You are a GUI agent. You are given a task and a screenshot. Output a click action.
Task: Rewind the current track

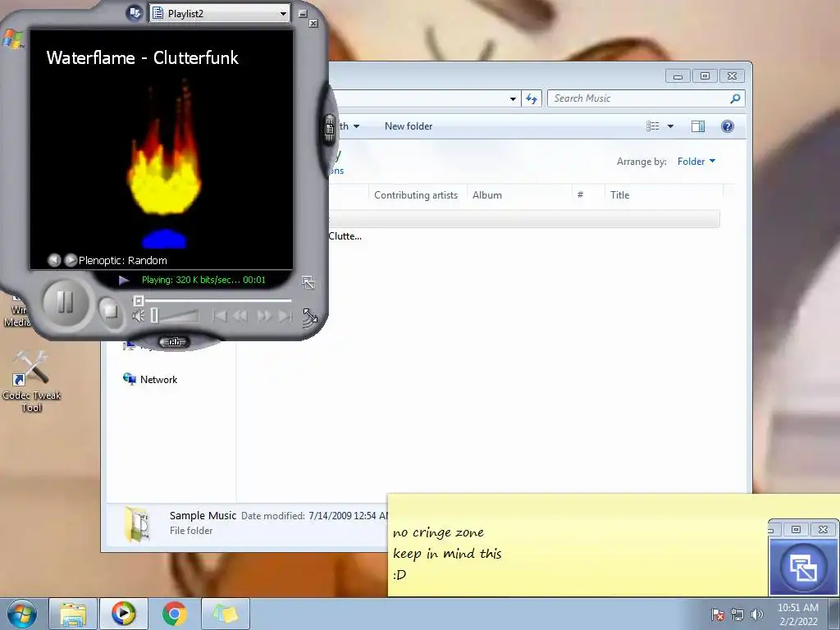240,316
